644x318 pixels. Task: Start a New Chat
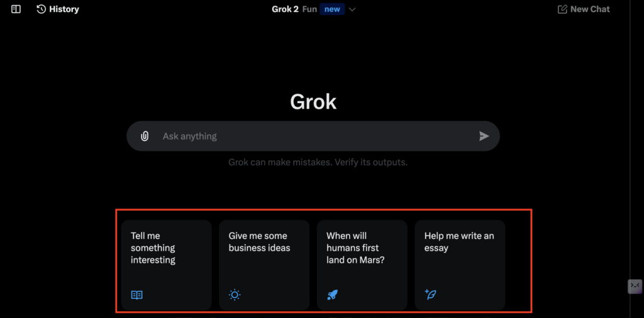pos(589,9)
